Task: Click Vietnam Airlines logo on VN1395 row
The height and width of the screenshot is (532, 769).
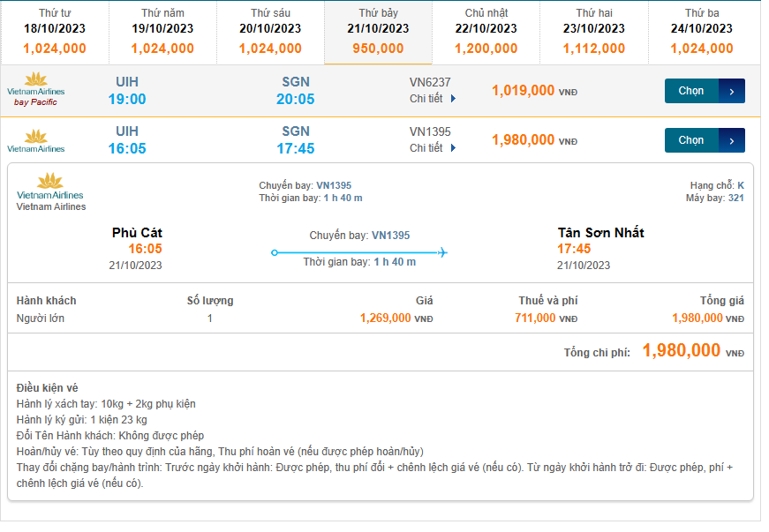Action: point(36,140)
